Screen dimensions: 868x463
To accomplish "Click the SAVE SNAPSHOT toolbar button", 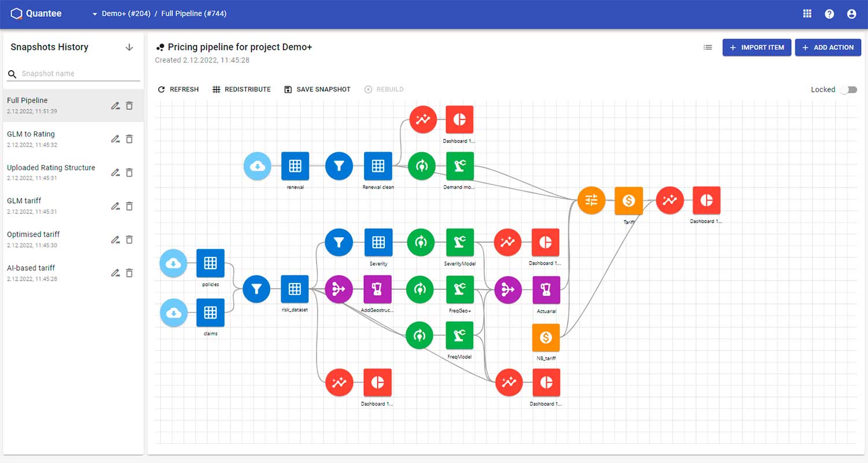I will point(318,90).
